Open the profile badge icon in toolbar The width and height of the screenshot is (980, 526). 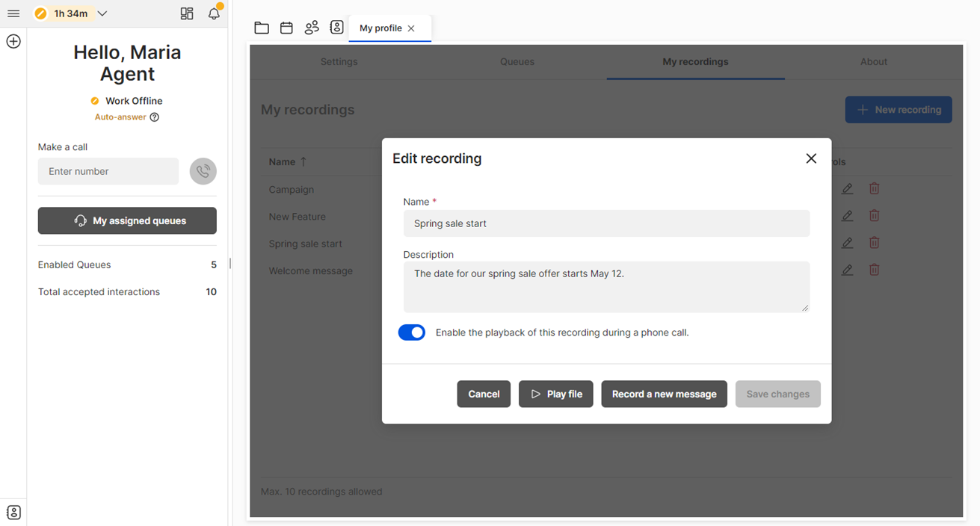click(x=337, y=28)
